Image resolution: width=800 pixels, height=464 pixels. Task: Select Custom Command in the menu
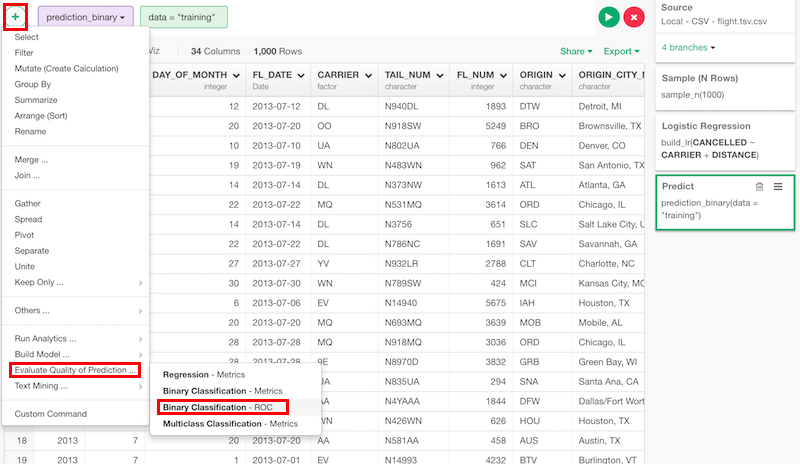(50, 414)
